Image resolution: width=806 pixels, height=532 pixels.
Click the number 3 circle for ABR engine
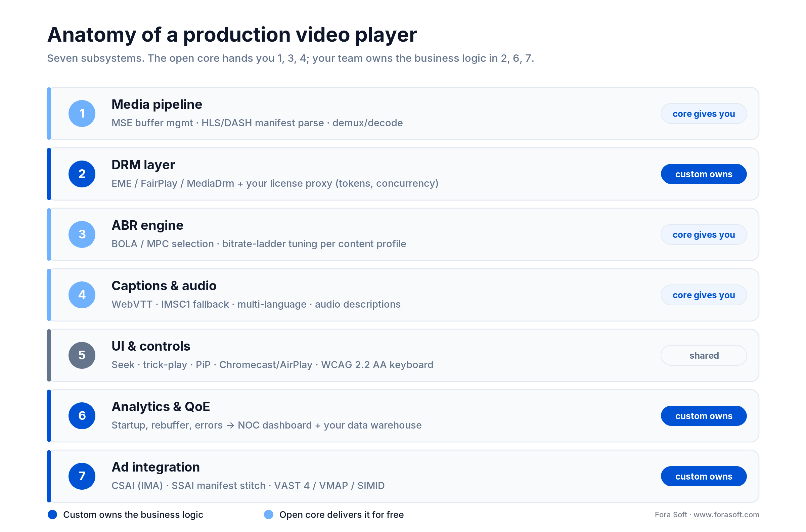[82, 234]
